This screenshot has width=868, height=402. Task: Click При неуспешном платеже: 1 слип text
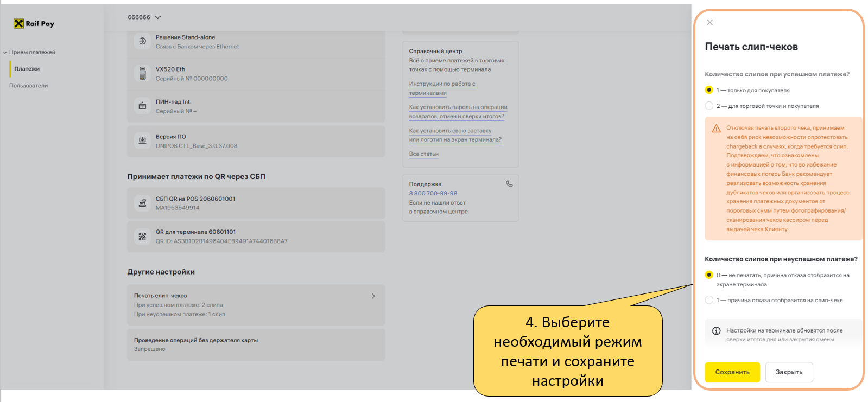pyautogui.click(x=179, y=314)
